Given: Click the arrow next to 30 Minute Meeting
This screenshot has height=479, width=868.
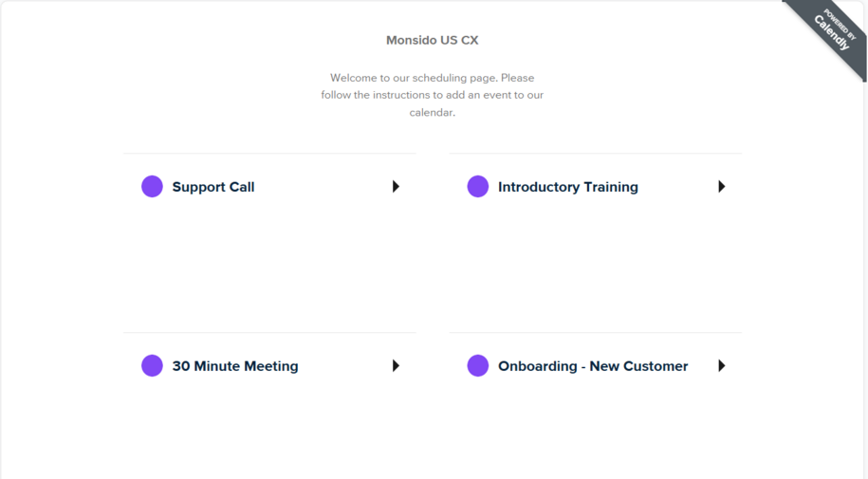Looking at the screenshot, I should click(396, 365).
